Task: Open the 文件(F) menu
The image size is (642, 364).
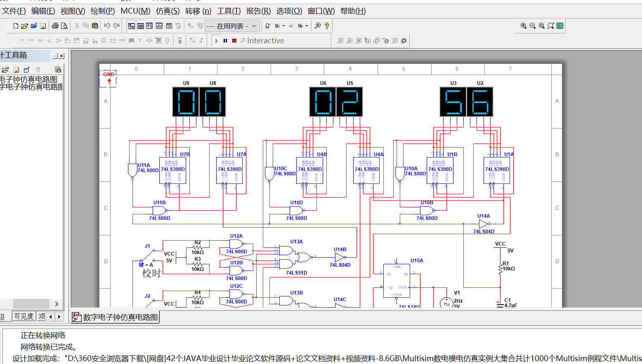Action: click(x=14, y=11)
